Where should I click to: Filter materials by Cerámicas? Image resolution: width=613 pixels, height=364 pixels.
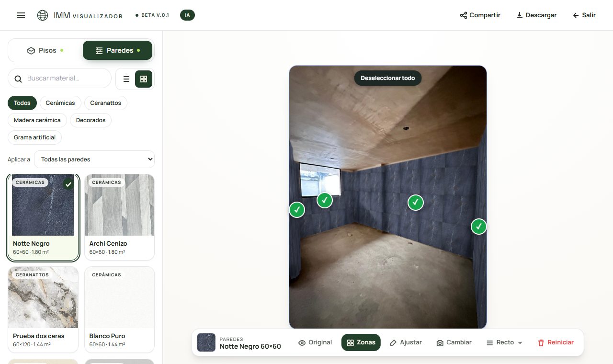[60, 103]
